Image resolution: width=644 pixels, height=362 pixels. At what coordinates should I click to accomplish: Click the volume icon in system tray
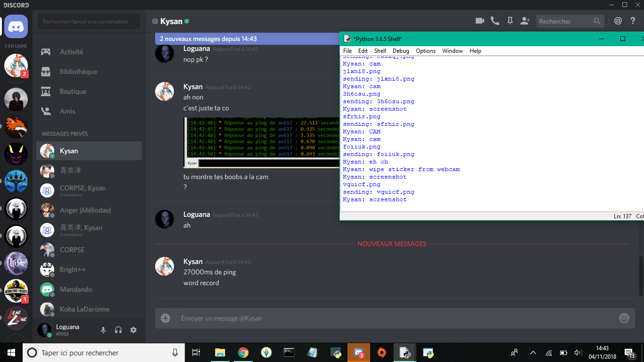click(578, 353)
